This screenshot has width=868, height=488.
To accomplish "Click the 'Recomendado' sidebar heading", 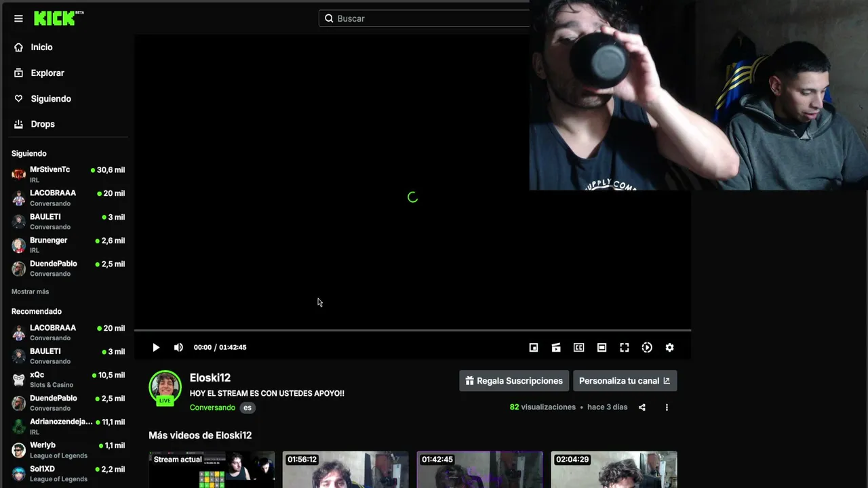I will coord(37,311).
